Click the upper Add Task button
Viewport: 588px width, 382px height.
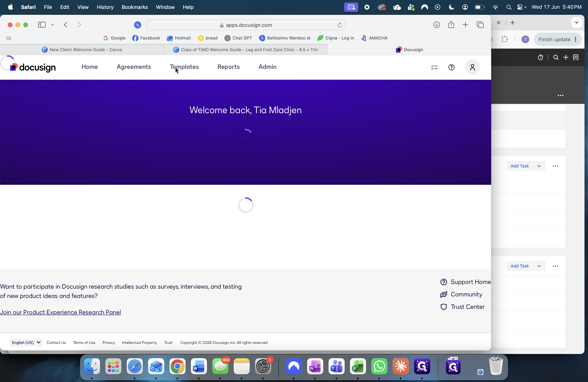point(520,166)
